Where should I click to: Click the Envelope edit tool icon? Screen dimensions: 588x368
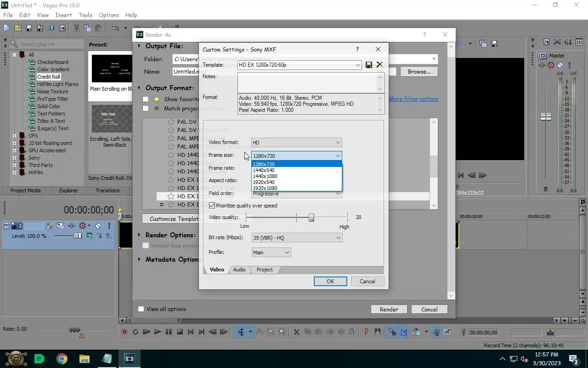(x=260, y=332)
